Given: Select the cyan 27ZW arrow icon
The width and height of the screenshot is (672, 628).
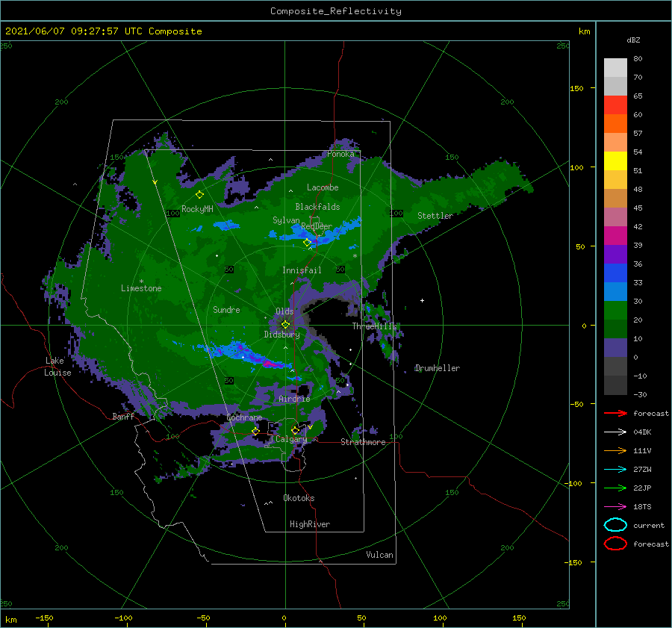Looking at the screenshot, I should (615, 470).
